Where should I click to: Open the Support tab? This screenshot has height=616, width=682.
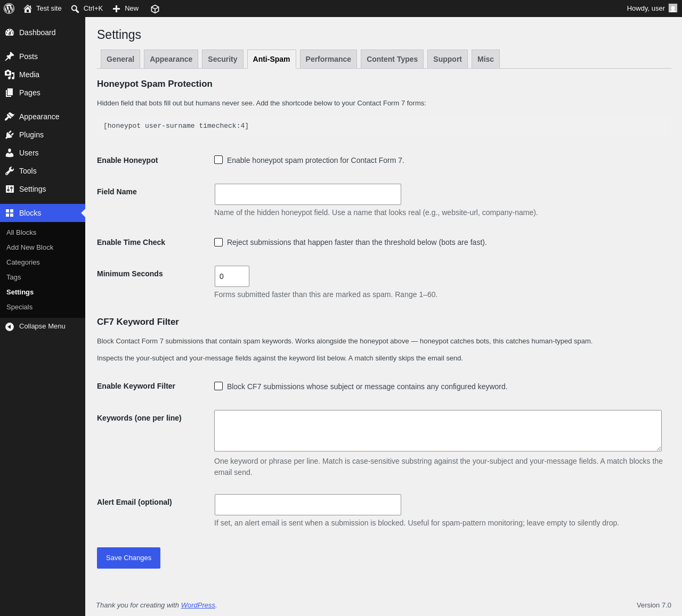(x=448, y=59)
